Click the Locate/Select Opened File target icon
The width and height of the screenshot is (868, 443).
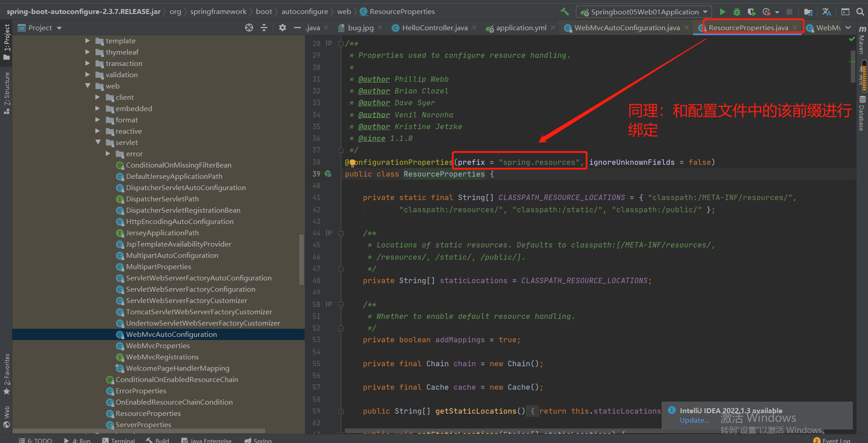pyautogui.click(x=249, y=28)
